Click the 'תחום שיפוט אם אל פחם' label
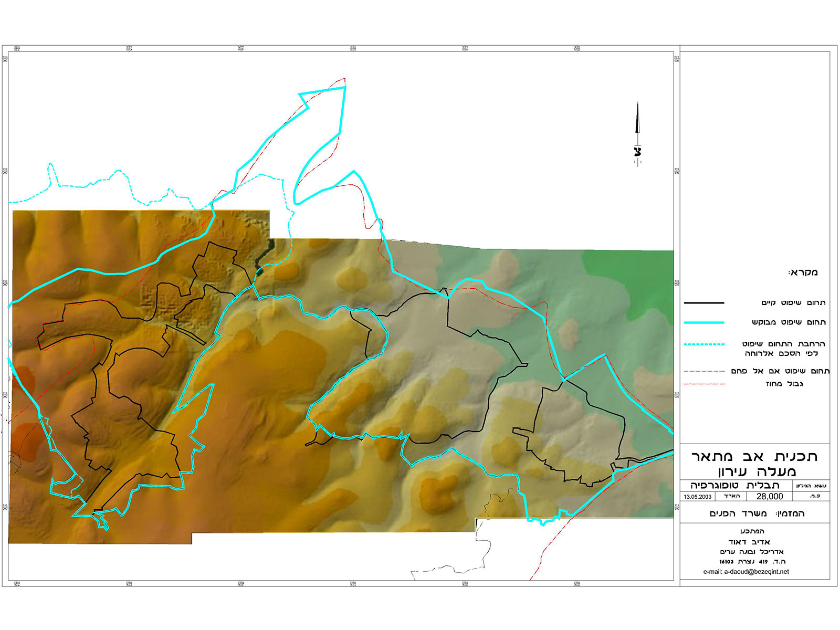 tap(780, 371)
